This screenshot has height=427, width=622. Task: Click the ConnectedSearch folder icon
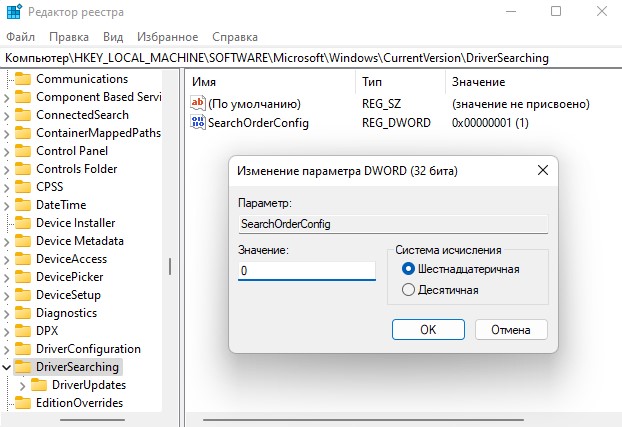click(23, 115)
